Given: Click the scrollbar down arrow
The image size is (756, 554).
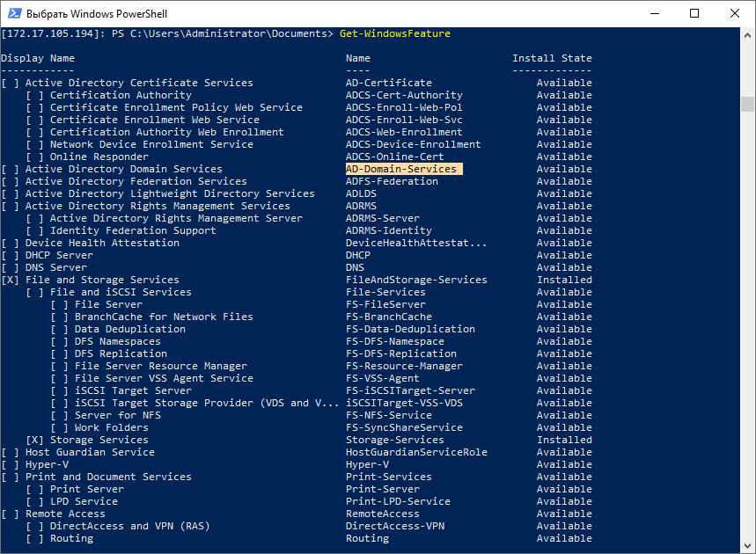Looking at the screenshot, I should pos(748,547).
